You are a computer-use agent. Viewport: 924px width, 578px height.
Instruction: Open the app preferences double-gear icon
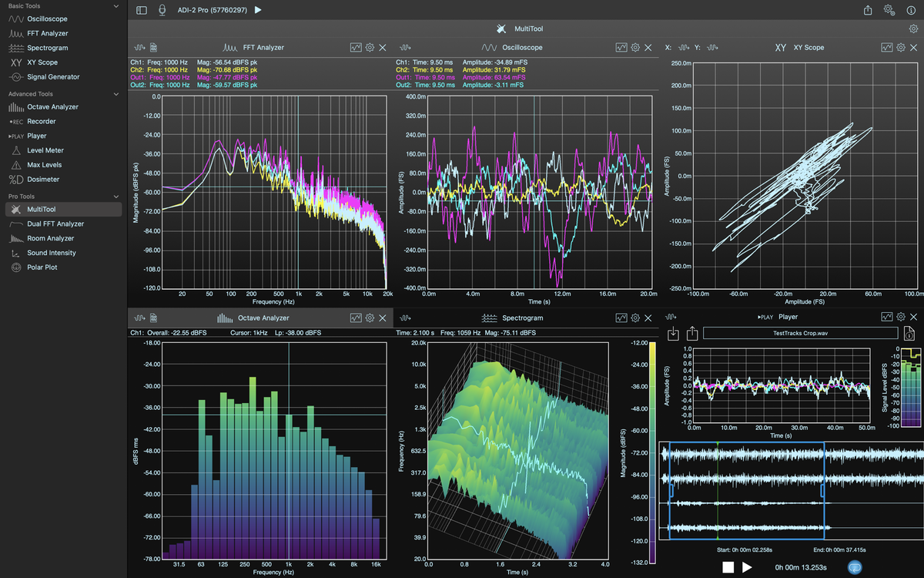coord(889,10)
